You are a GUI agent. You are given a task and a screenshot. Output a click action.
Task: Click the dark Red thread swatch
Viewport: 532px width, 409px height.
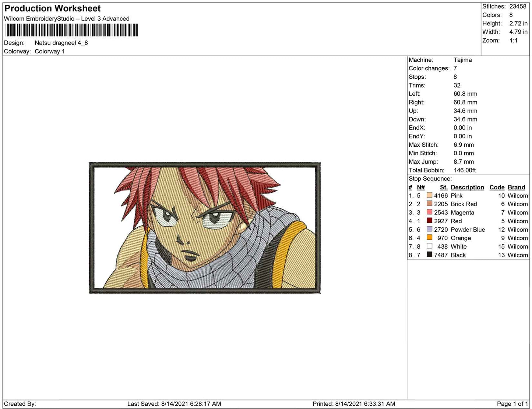click(429, 221)
